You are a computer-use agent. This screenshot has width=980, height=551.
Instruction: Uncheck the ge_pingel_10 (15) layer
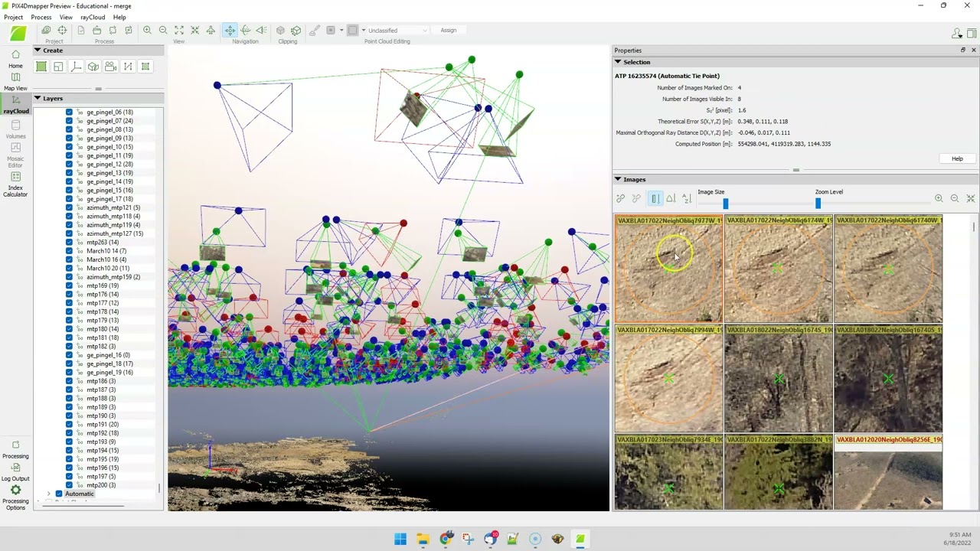click(69, 147)
